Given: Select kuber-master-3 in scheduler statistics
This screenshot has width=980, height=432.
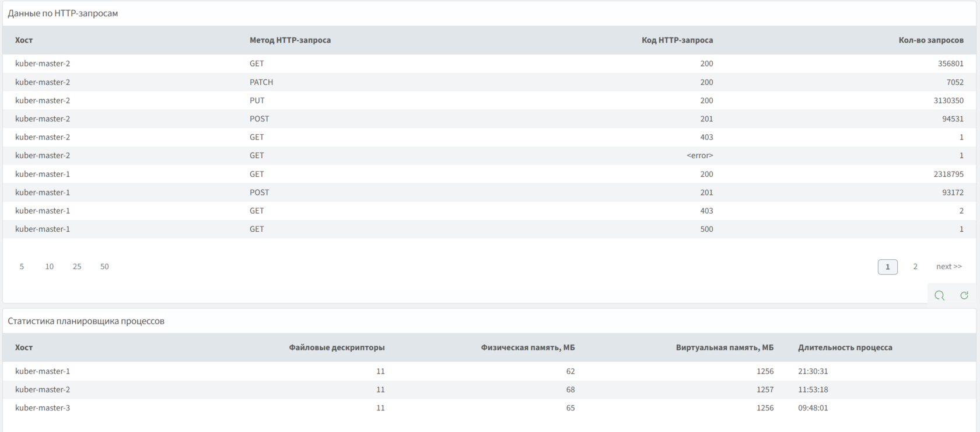Looking at the screenshot, I should (x=43, y=408).
